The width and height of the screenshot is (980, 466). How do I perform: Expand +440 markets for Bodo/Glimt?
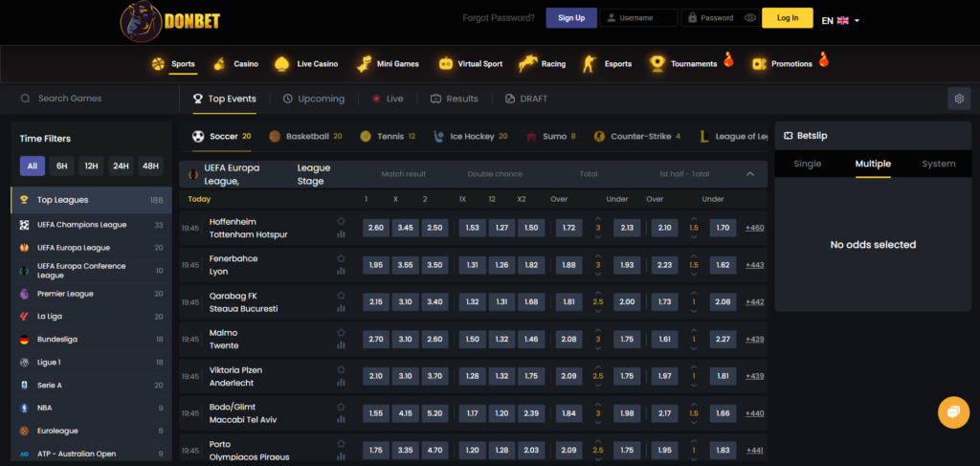(x=754, y=413)
